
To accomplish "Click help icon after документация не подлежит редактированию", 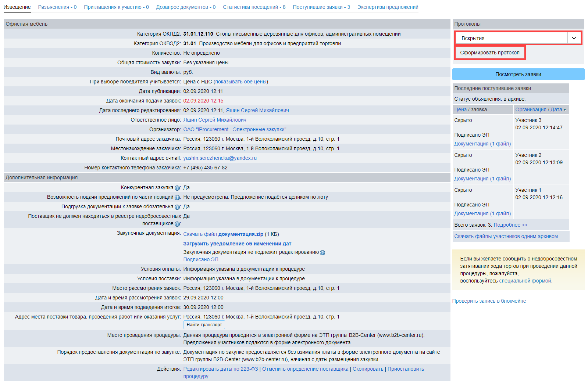I will point(322,253).
